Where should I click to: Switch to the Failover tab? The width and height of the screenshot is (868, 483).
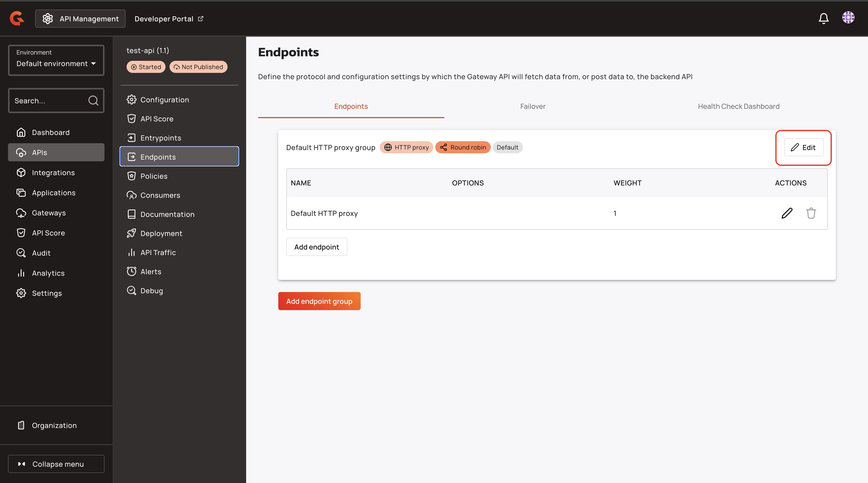pos(532,107)
